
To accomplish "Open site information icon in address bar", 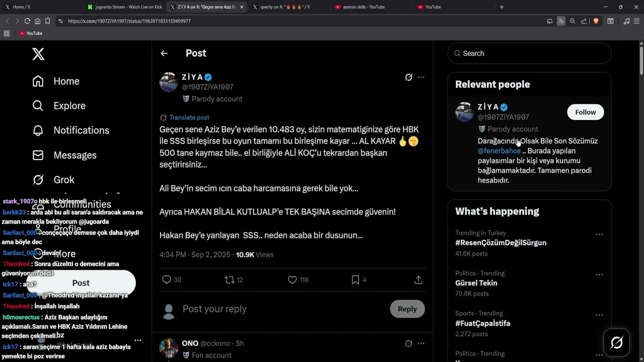I will 61,21.
